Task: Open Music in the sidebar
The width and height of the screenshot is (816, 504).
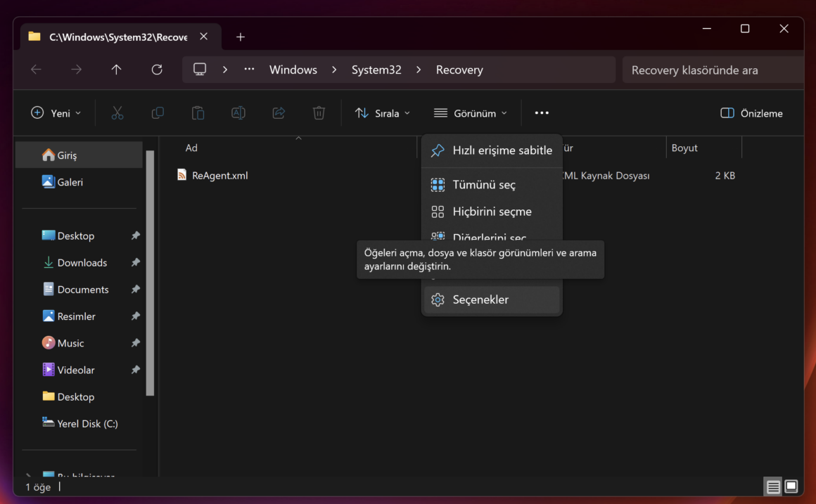Action: [79, 343]
